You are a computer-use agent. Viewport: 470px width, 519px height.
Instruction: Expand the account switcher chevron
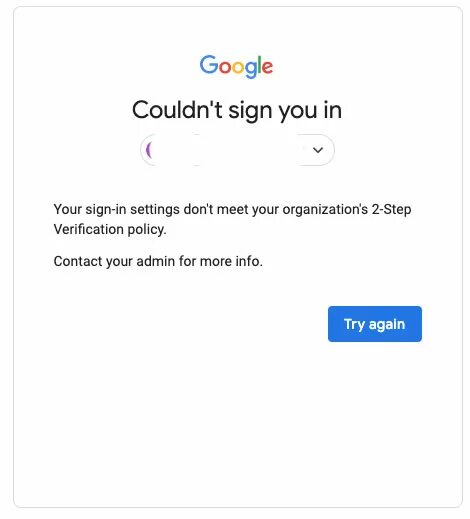318,150
